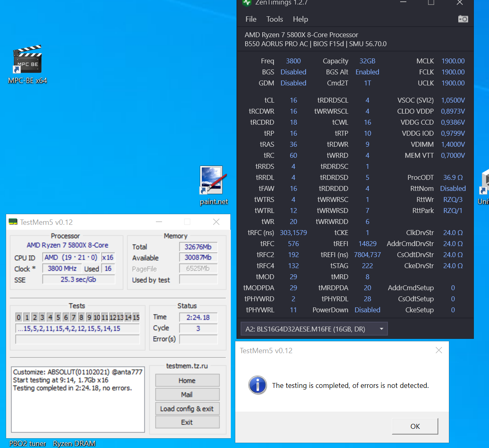Click the MCLK value 1900.00
Image resolution: width=489 pixels, height=448 pixels.
click(453, 61)
